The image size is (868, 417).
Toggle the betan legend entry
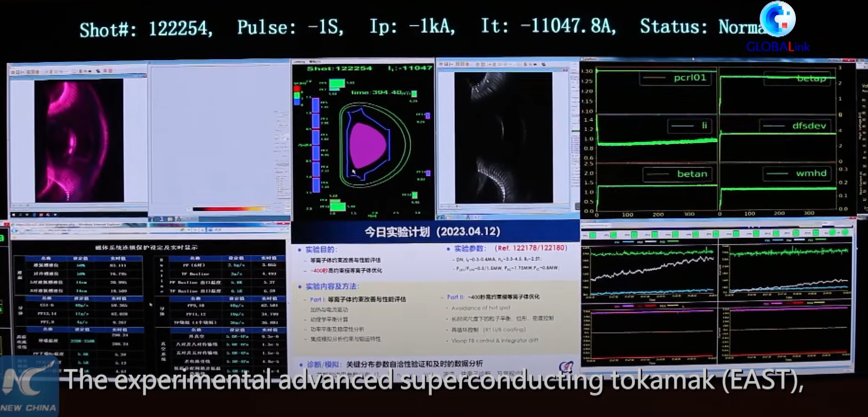click(x=678, y=174)
